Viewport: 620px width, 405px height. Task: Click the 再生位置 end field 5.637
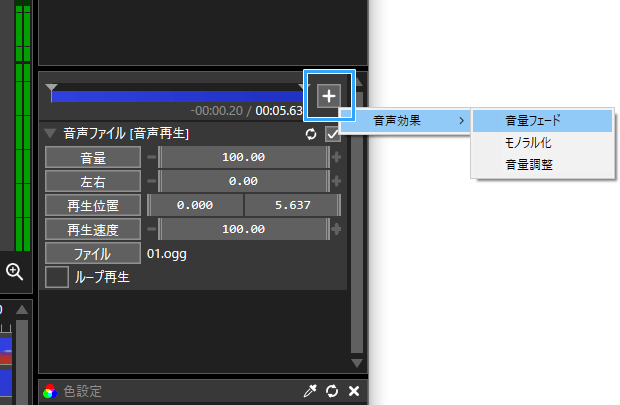tap(293, 205)
